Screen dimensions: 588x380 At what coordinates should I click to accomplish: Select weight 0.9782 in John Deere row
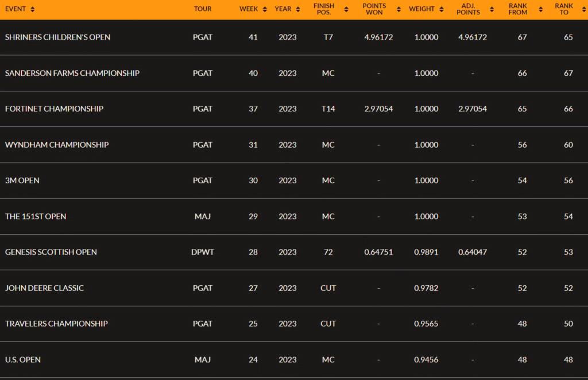point(426,289)
